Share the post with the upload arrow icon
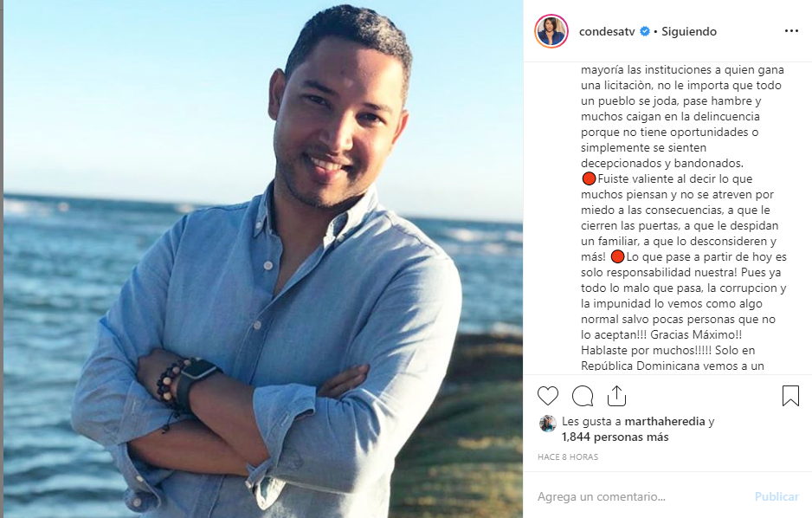The image size is (812, 518). coord(616,396)
